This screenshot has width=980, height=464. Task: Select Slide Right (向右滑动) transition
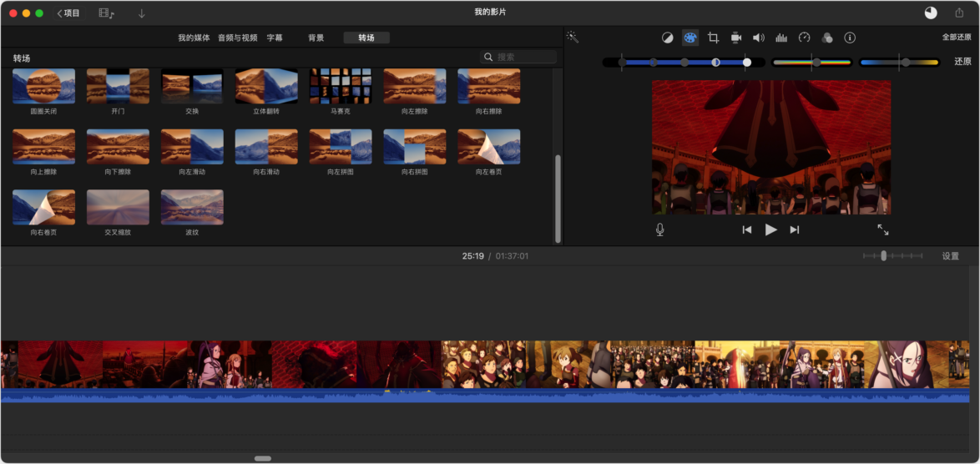(266, 147)
